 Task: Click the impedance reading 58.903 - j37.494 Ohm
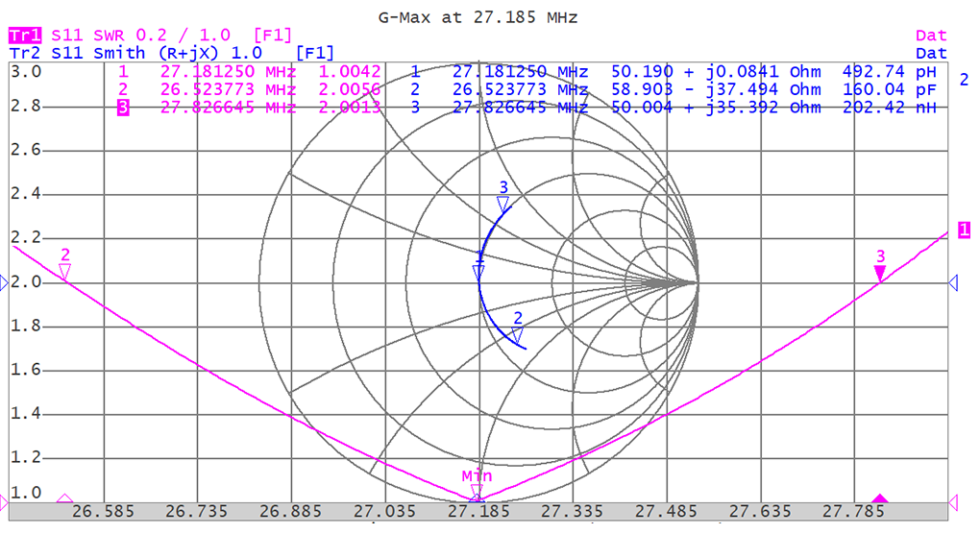click(x=716, y=89)
